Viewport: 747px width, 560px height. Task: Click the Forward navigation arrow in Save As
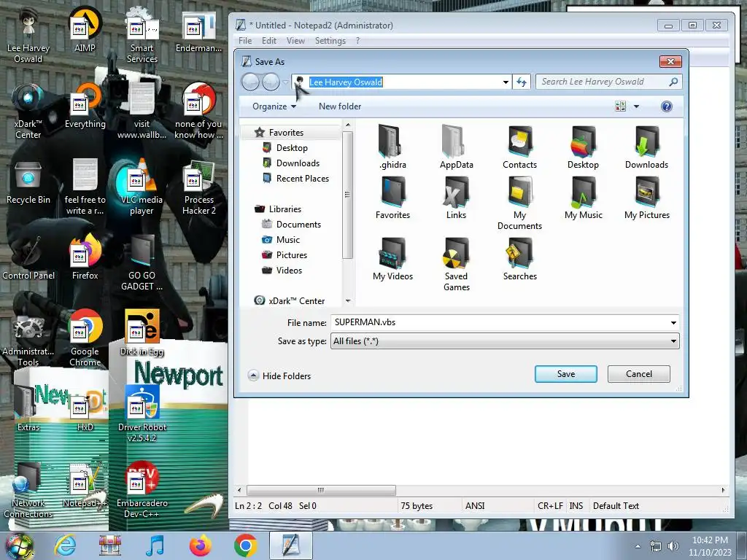(x=271, y=82)
